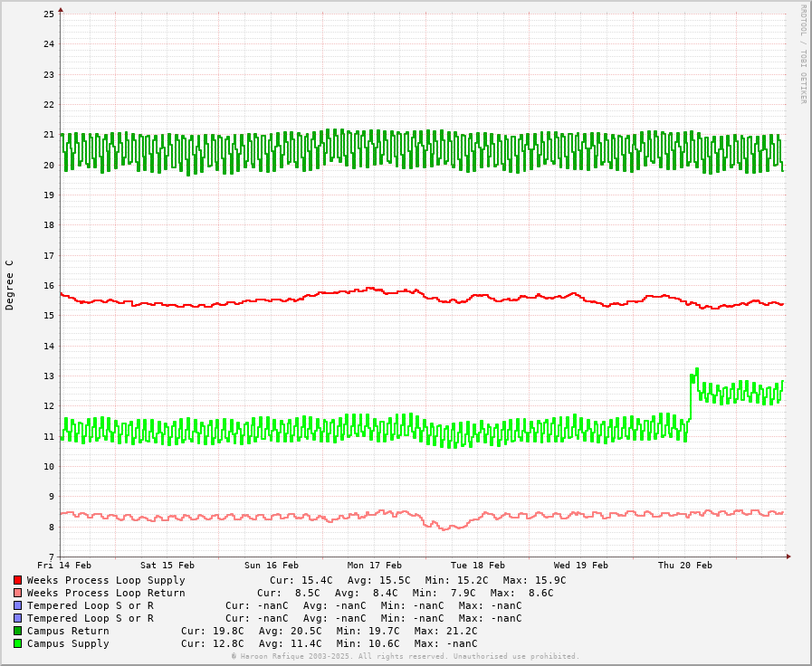
Task: Click the pink Weeks Process Loop Return swatch
Action: (17, 593)
